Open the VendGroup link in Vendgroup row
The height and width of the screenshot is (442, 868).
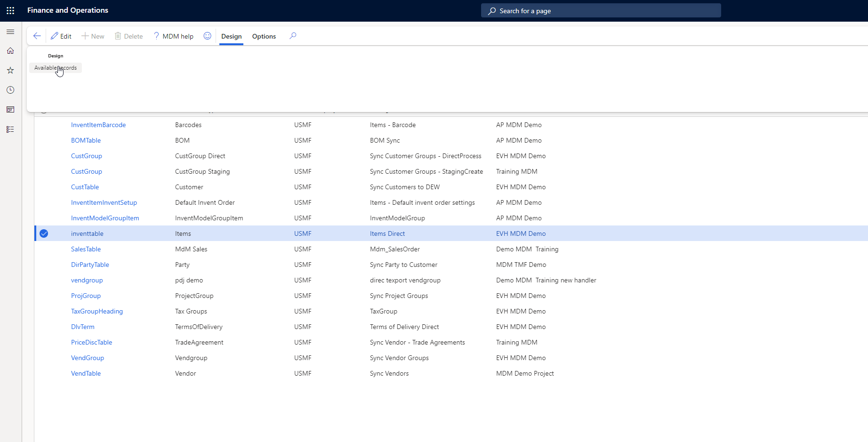pyautogui.click(x=88, y=358)
